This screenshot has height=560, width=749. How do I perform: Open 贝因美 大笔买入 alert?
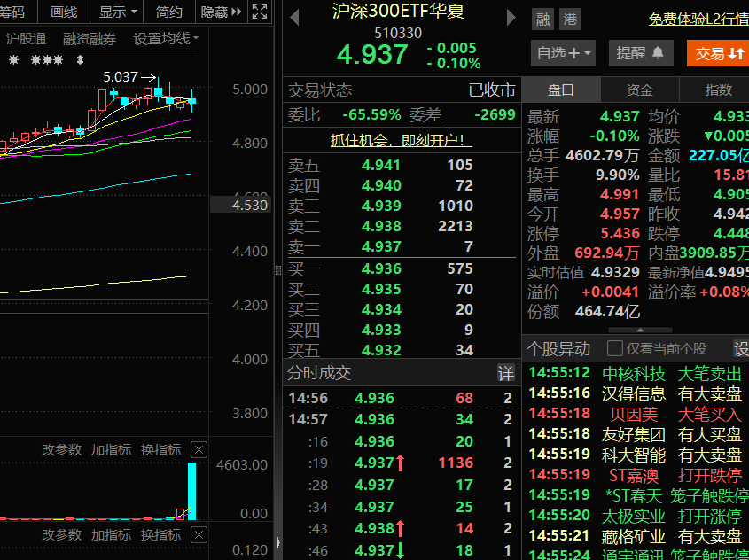tap(637, 414)
